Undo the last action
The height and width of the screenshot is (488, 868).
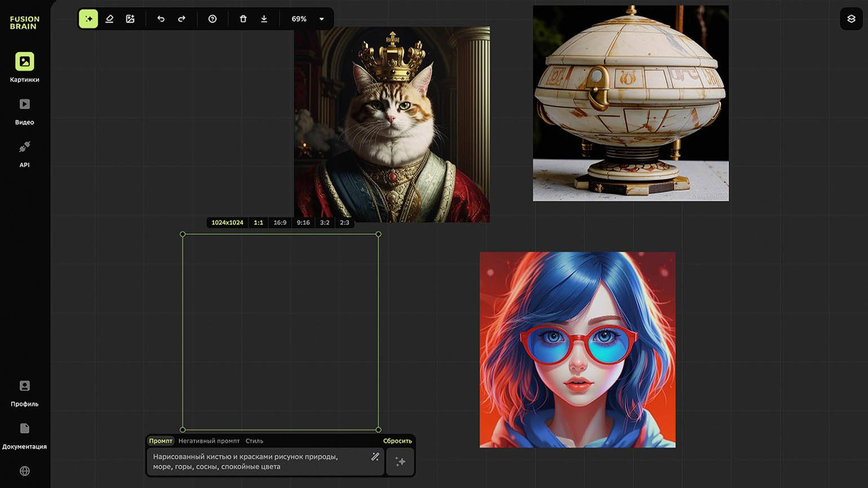pos(161,19)
